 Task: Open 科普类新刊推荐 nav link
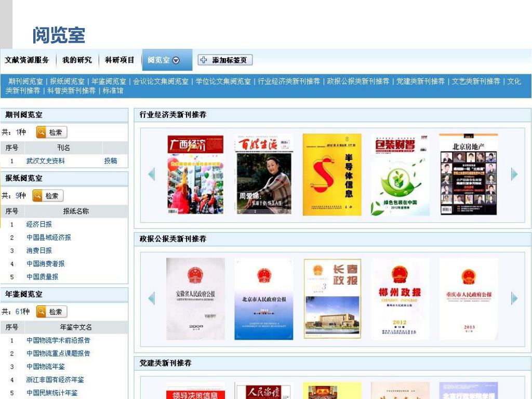(x=71, y=90)
